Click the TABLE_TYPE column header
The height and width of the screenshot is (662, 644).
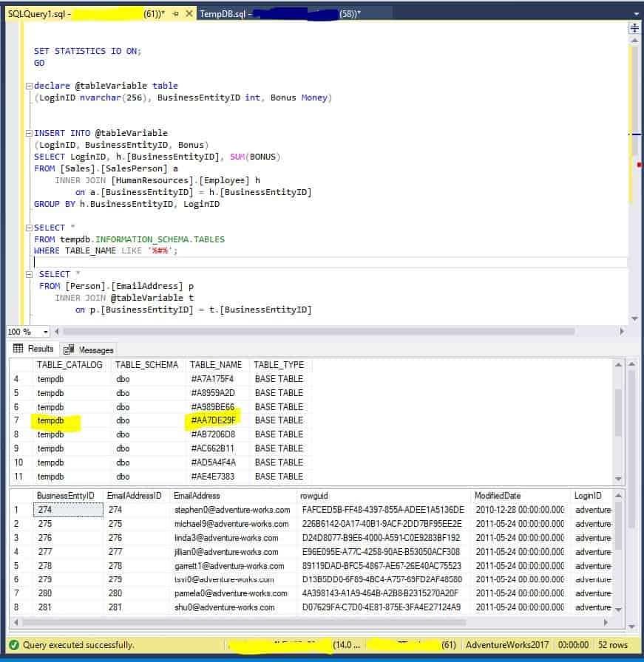click(279, 365)
